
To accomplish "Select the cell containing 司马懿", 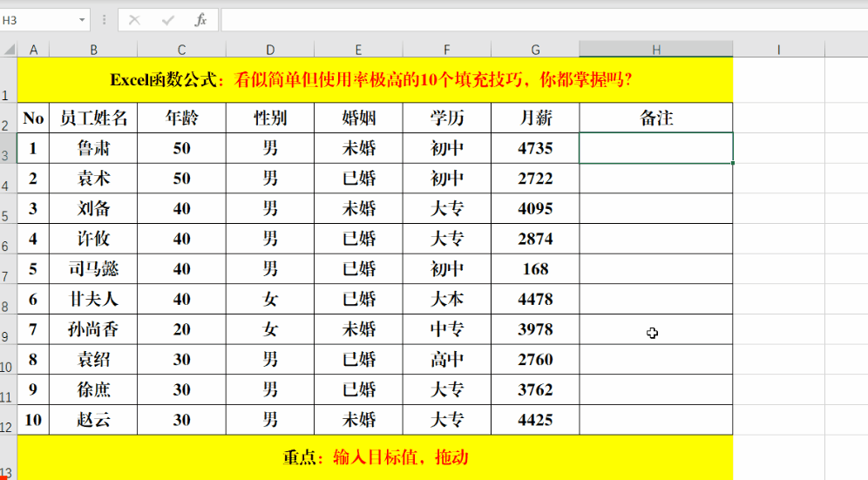I will click(93, 269).
